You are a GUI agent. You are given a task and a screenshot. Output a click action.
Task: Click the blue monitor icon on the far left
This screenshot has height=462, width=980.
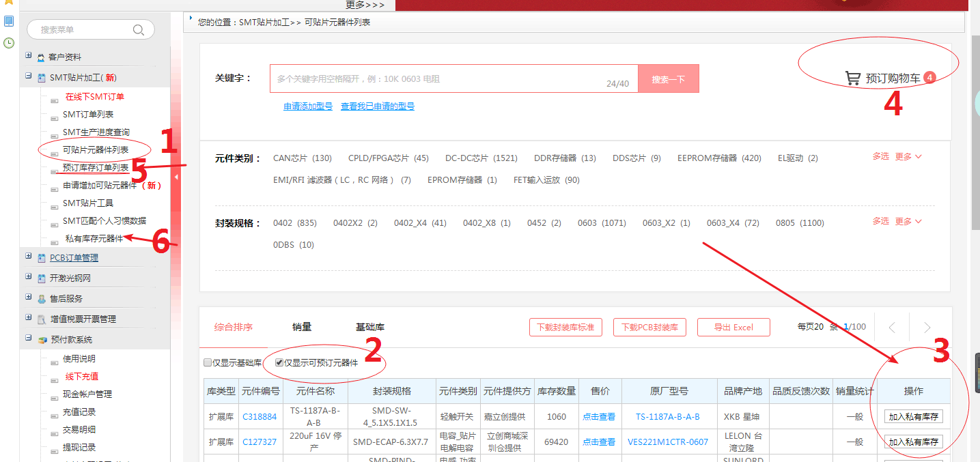9,21
